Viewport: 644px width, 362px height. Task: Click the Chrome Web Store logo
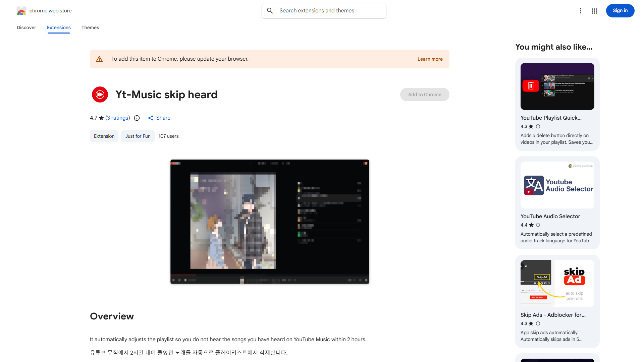tap(21, 10)
